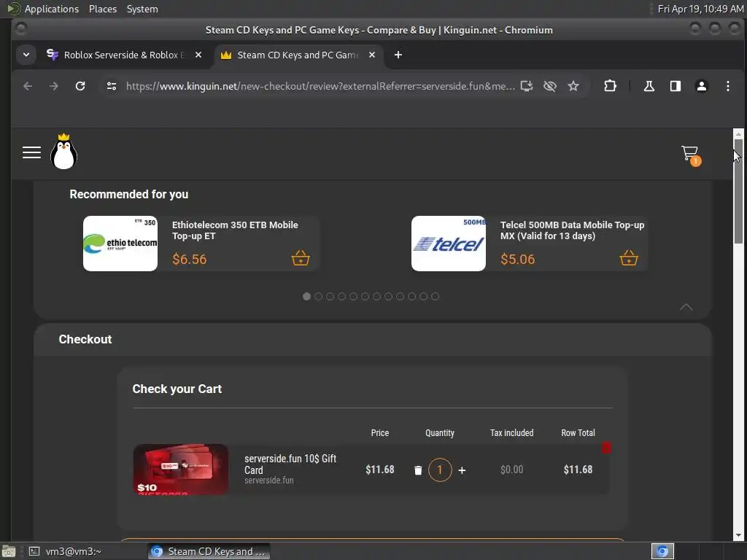Open the hamburger menu on Kinguin
The height and width of the screenshot is (560, 747).
click(x=31, y=152)
